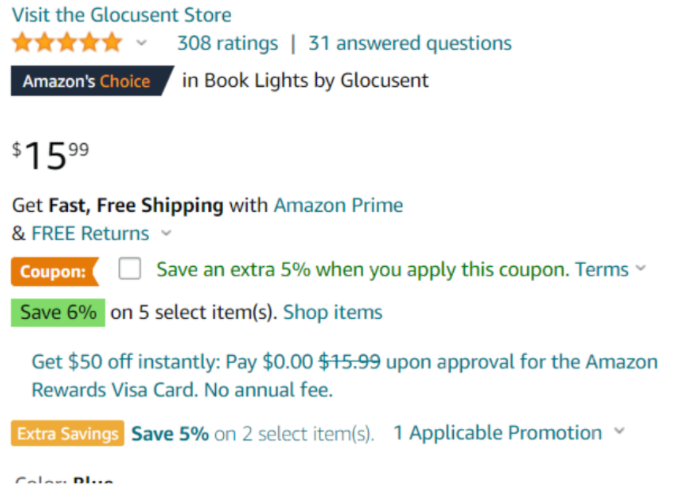
Task: Click the FREE Returns link
Action: [90, 234]
